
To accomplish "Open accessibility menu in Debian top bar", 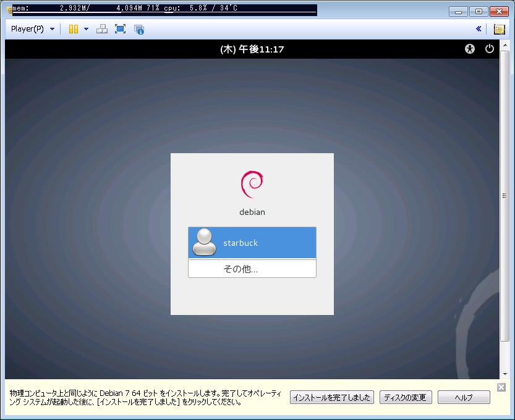I will (x=470, y=49).
